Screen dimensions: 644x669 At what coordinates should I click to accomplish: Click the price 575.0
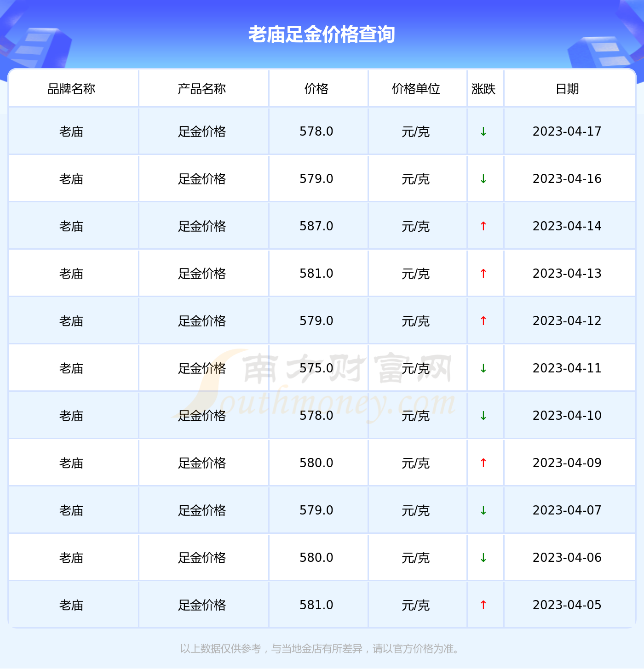316,368
